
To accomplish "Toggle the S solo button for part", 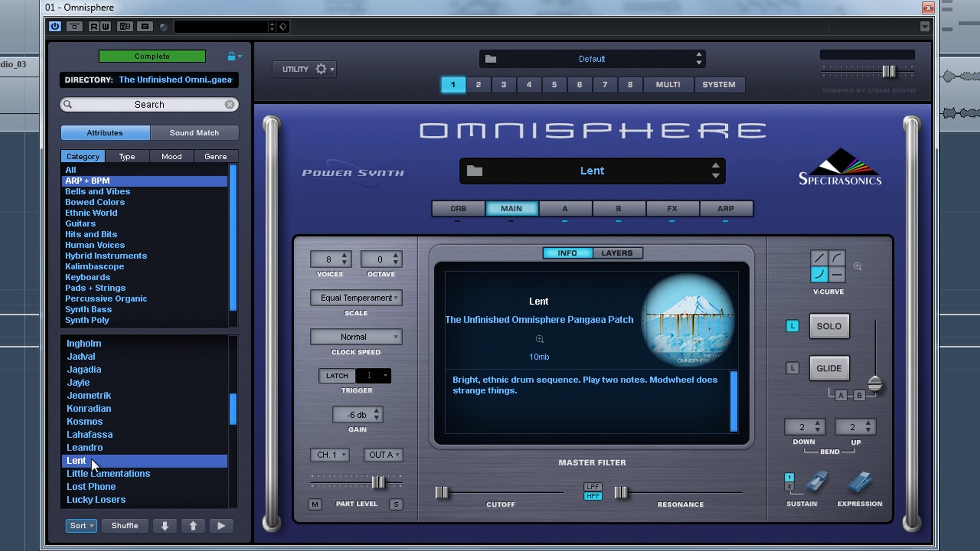I will (396, 505).
